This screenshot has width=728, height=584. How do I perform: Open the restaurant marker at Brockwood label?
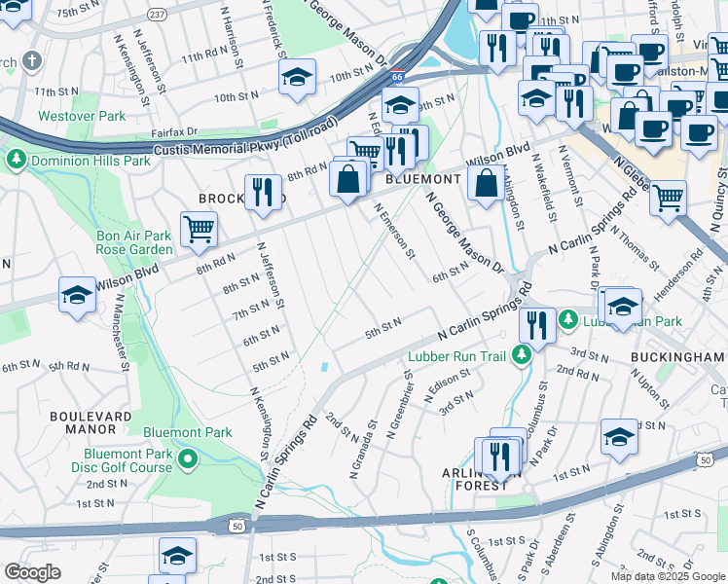[261, 192]
